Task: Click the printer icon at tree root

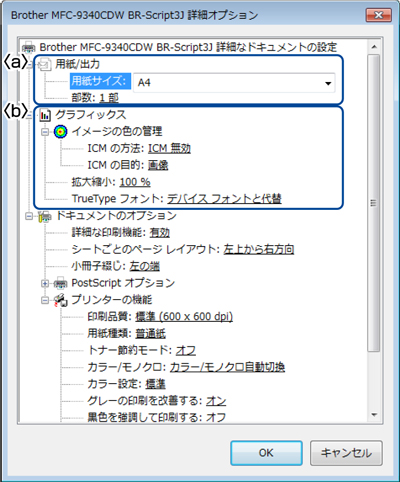Action: tap(29, 48)
